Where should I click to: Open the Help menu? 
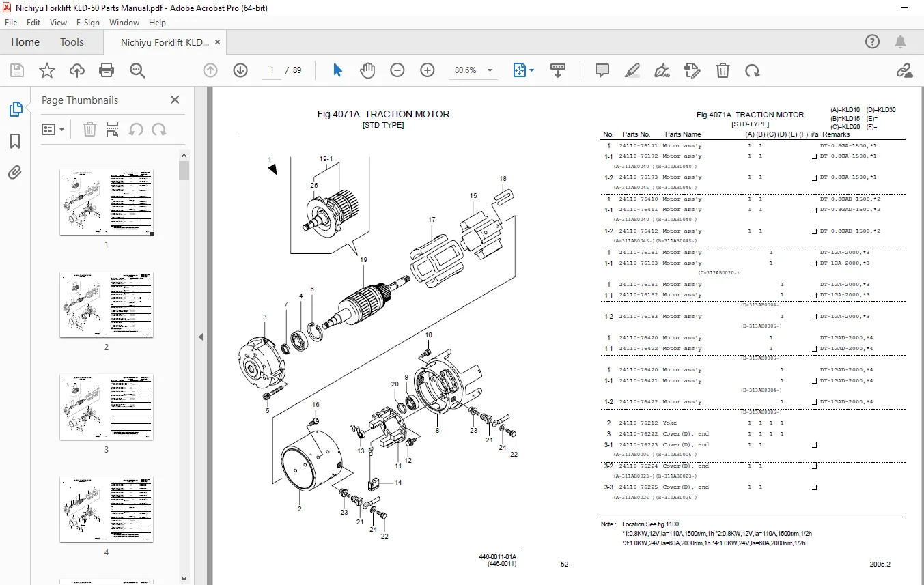tap(157, 22)
